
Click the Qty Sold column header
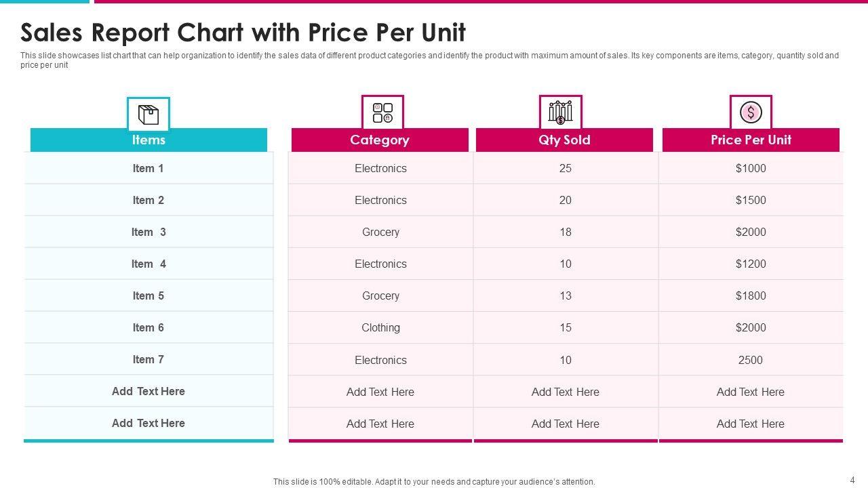tap(564, 140)
